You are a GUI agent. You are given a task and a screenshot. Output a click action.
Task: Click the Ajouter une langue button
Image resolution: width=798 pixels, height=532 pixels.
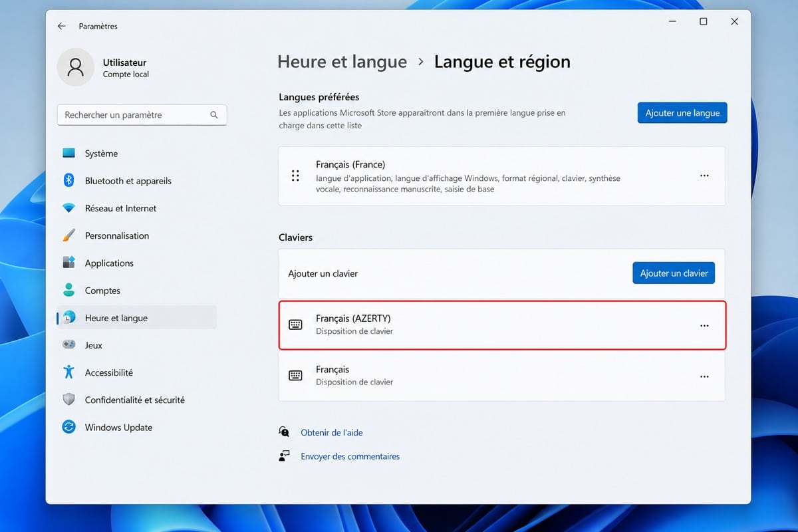point(682,113)
